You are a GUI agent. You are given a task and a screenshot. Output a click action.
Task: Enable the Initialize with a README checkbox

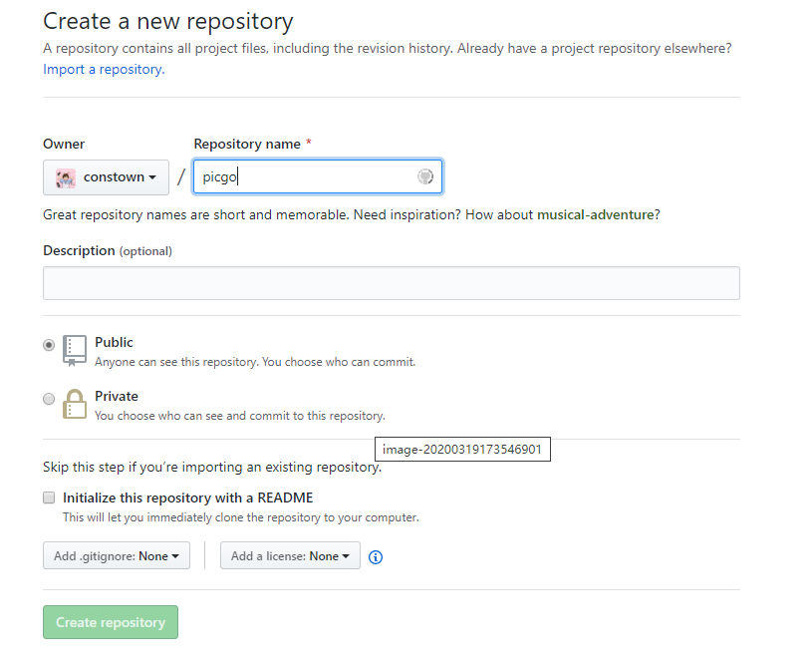49,498
